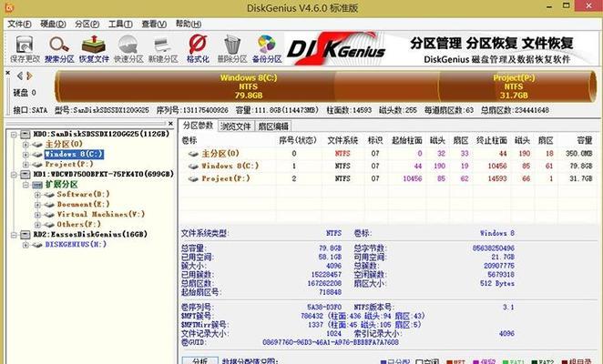Open the 查看(V) menu
Image resolution: width=603 pixels, height=364 pixels.
click(x=154, y=24)
